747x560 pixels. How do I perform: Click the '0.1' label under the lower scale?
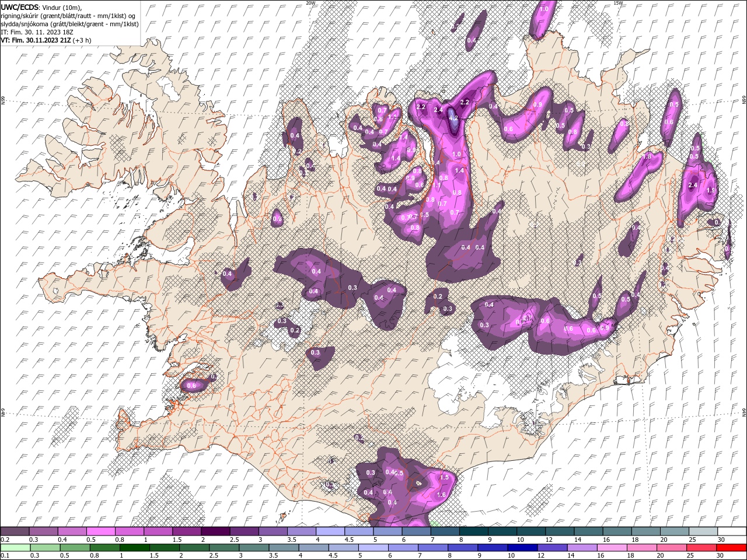click(5, 556)
